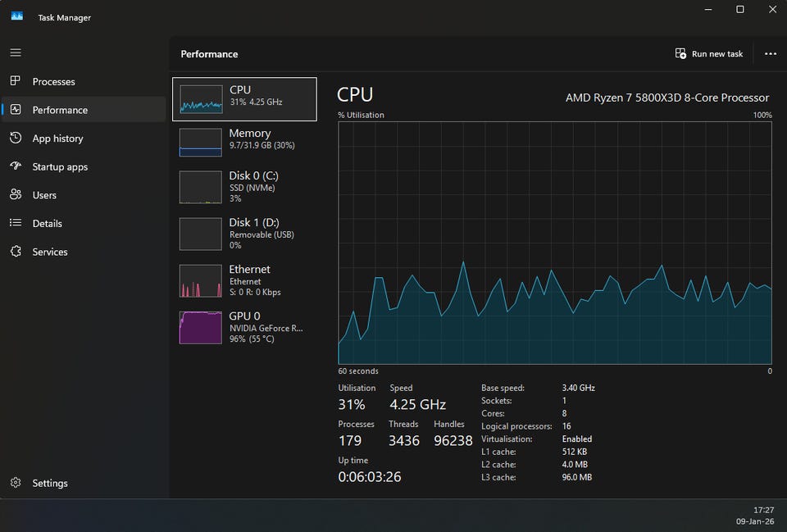Show Ethernet network performance
The width and height of the screenshot is (787, 532).
click(244, 280)
